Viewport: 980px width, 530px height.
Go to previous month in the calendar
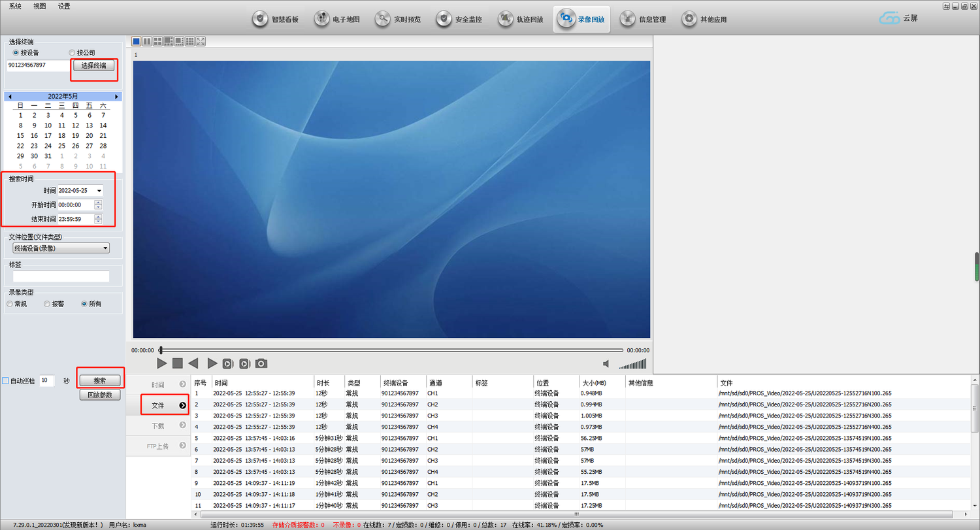click(x=10, y=96)
